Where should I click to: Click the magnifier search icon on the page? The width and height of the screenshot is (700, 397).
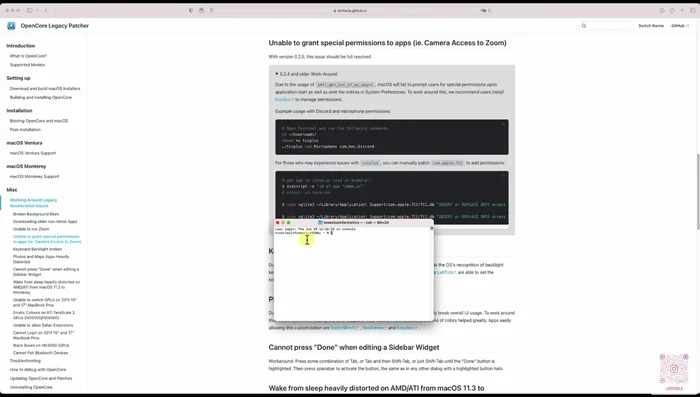(x=583, y=26)
